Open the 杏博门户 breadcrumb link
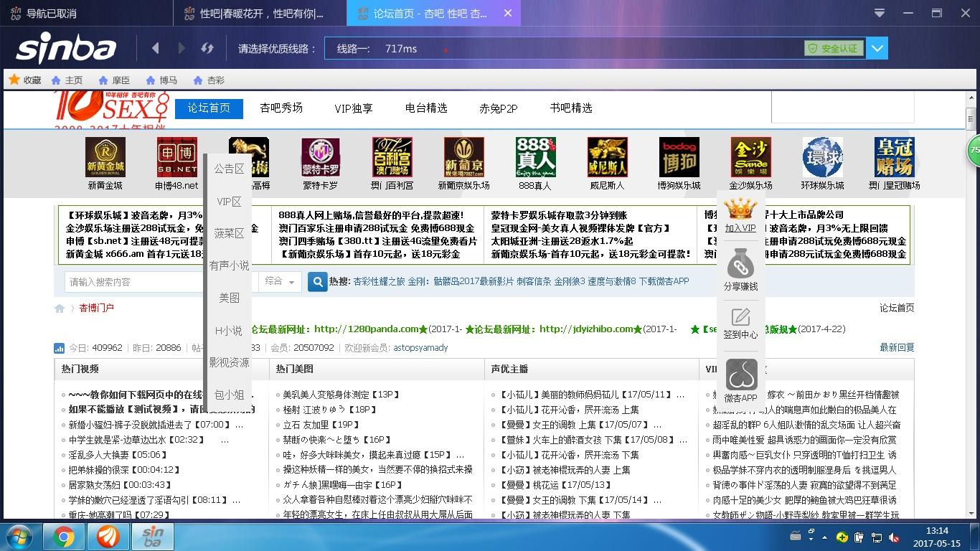Image resolution: width=980 pixels, height=551 pixels. pos(97,309)
